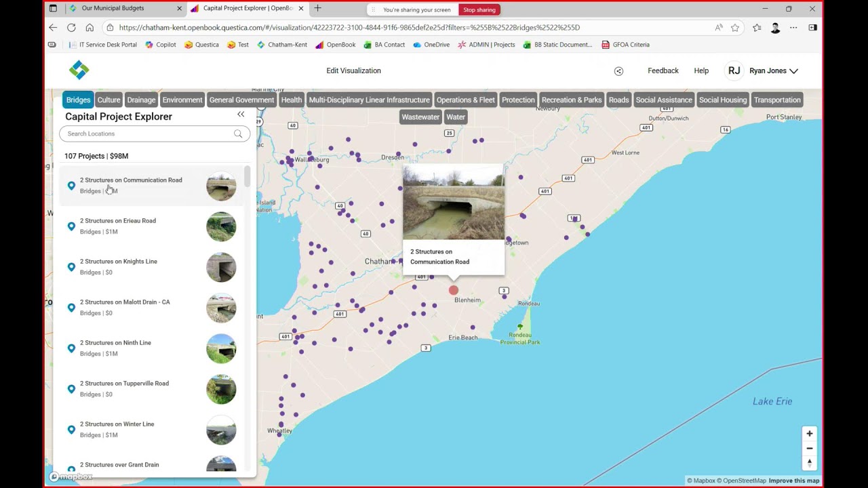The width and height of the screenshot is (868, 488).
Task: Open the Questica bookmark
Action: click(201, 45)
